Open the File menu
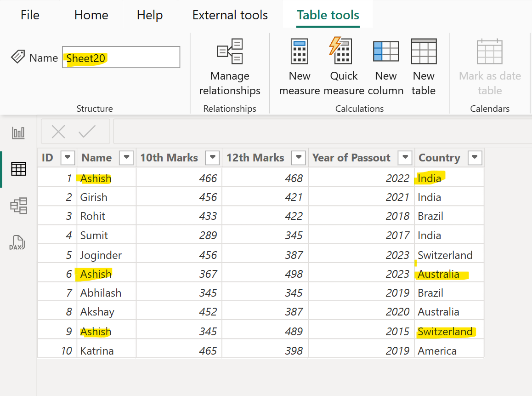 click(x=29, y=15)
